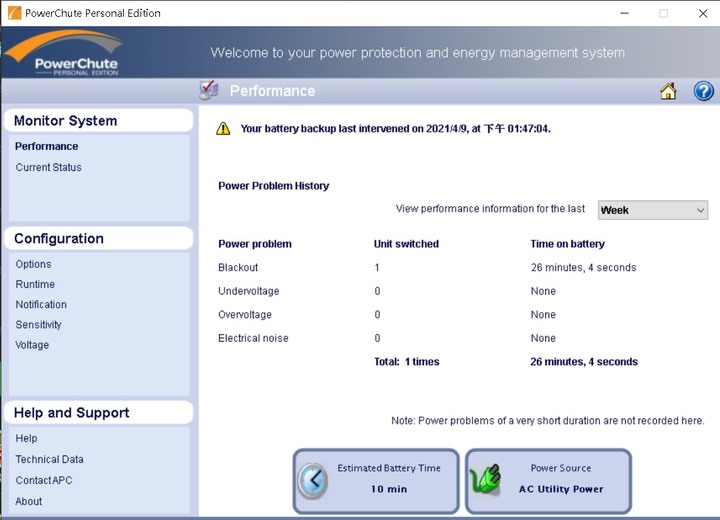This screenshot has width=720, height=520.
Task: Click the Estimated Battery Time clock icon
Action: [x=313, y=480]
